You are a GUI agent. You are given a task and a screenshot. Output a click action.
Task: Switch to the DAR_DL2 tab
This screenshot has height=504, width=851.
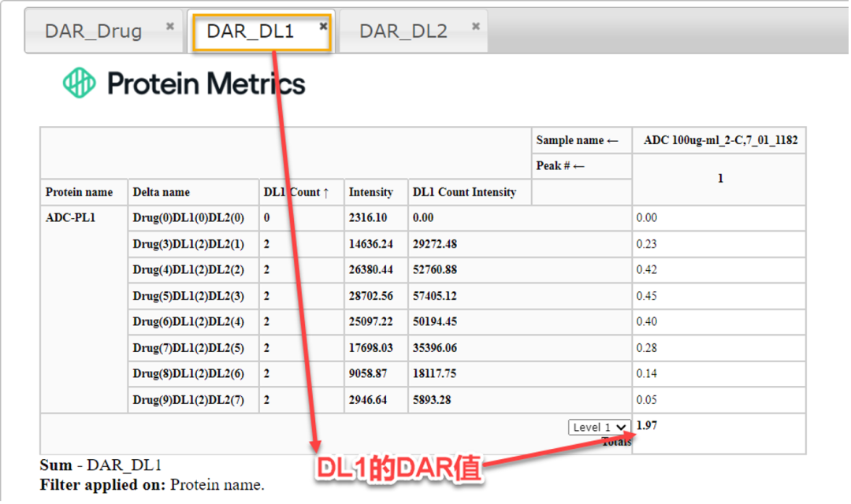403,31
